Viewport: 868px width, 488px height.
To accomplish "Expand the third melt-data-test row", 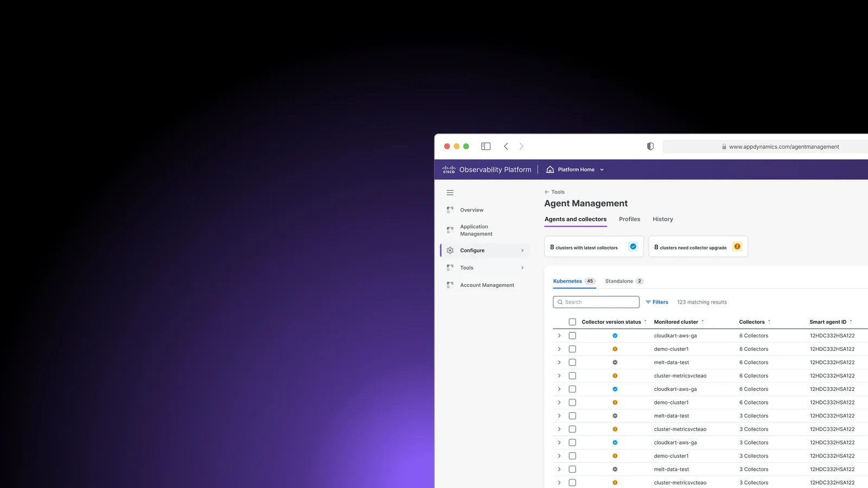I will [x=559, y=469].
